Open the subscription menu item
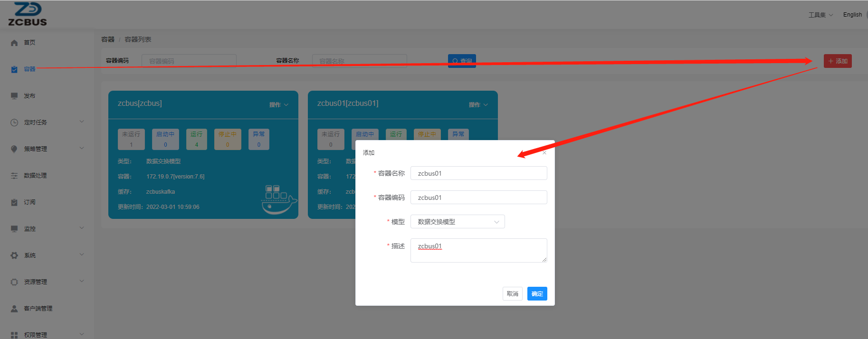868x339 pixels. 30,202
